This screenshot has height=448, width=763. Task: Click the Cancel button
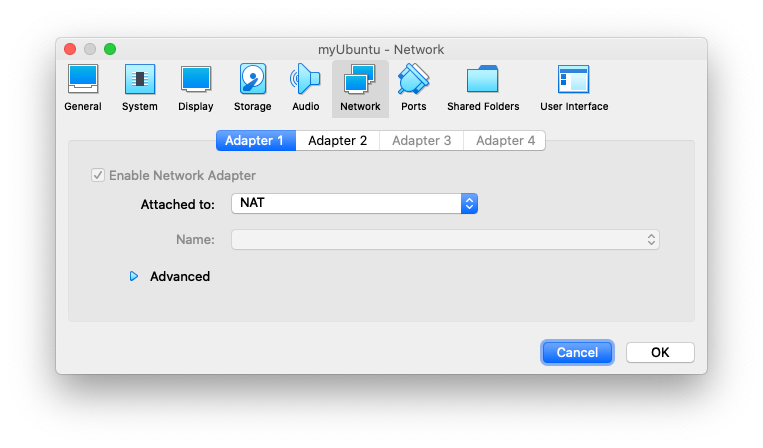coord(577,352)
